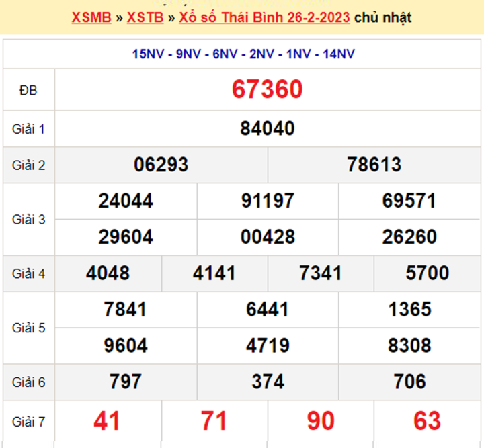
Task: Select the Giải 3 number 91197
Action: 268,201
